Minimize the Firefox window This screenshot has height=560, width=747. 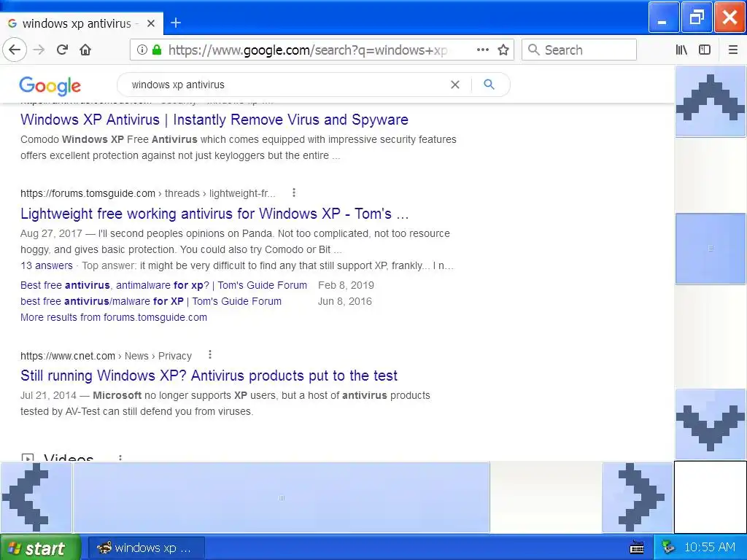664,17
